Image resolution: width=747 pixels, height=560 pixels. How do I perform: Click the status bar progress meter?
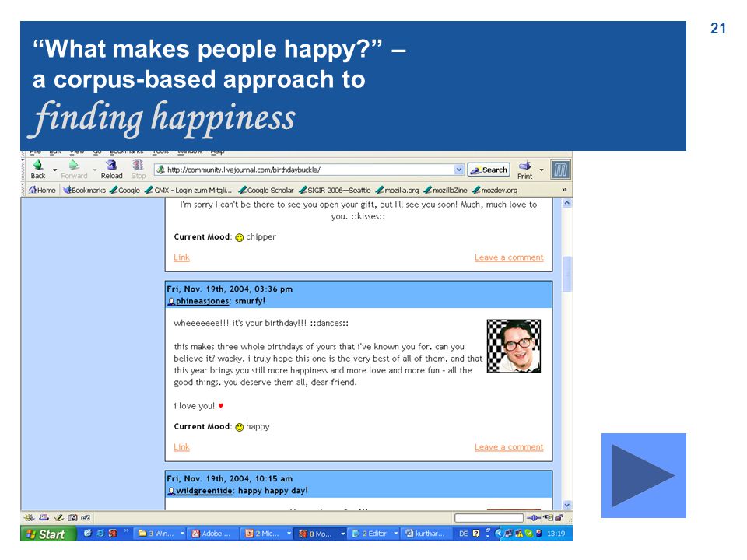pyautogui.click(x=489, y=518)
